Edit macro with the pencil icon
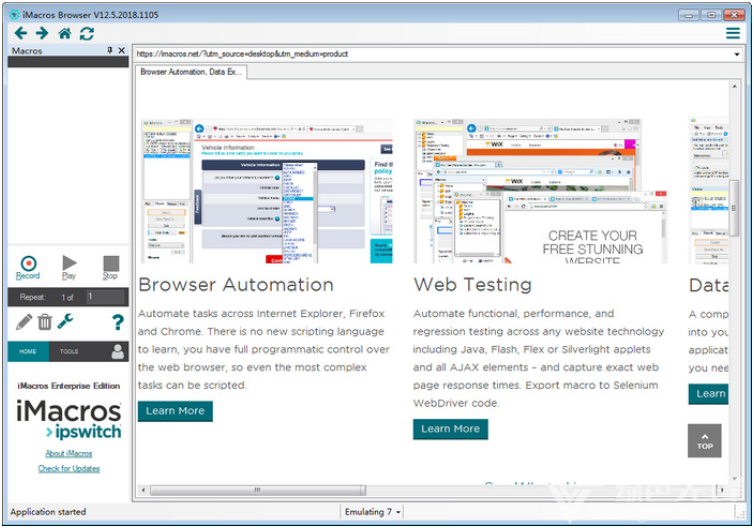 click(x=24, y=322)
